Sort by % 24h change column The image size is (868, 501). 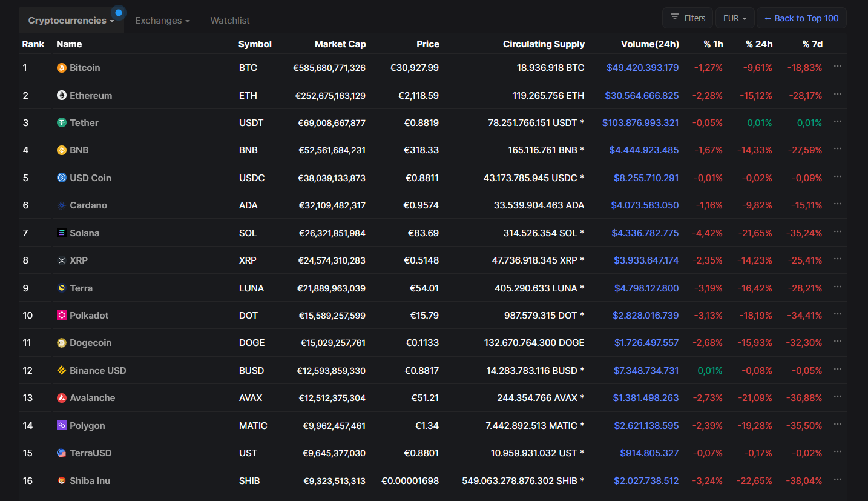point(759,44)
